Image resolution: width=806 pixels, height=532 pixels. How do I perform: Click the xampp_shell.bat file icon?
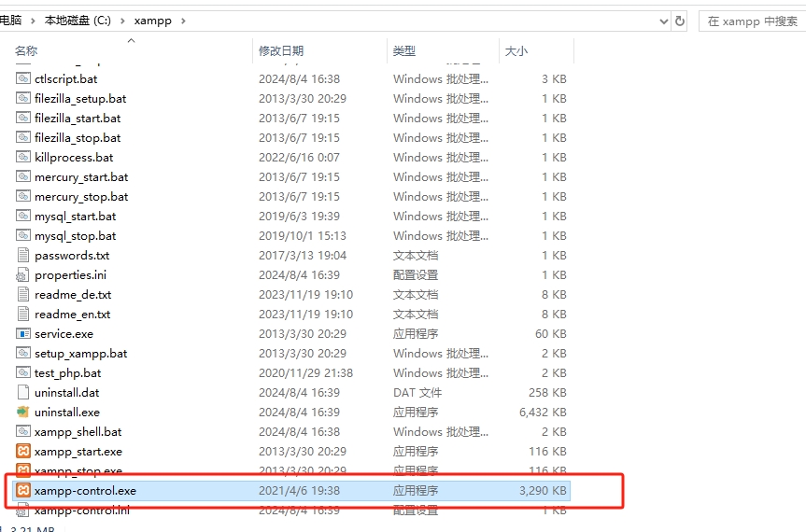coord(23,431)
